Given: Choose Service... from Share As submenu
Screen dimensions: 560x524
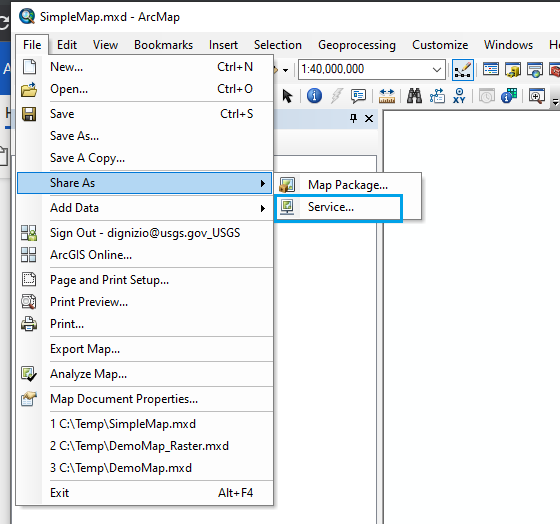Looking at the screenshot, I should click(x=339, y=207).
